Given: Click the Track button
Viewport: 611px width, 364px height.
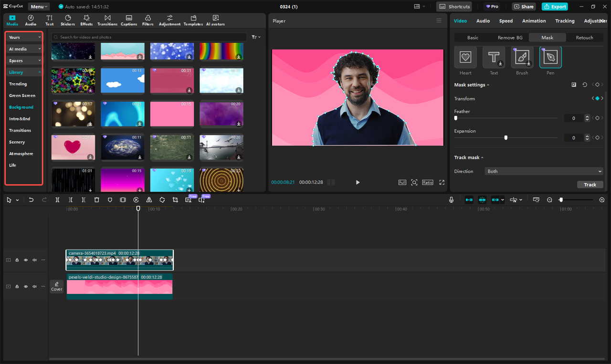Looking at the screenshot, I should [590, 185].
